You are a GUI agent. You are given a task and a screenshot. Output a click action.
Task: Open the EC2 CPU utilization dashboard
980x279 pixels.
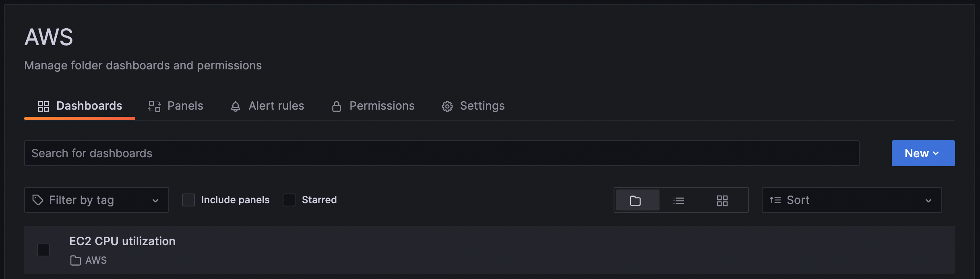pyautogui.click(x=122, y=241)
